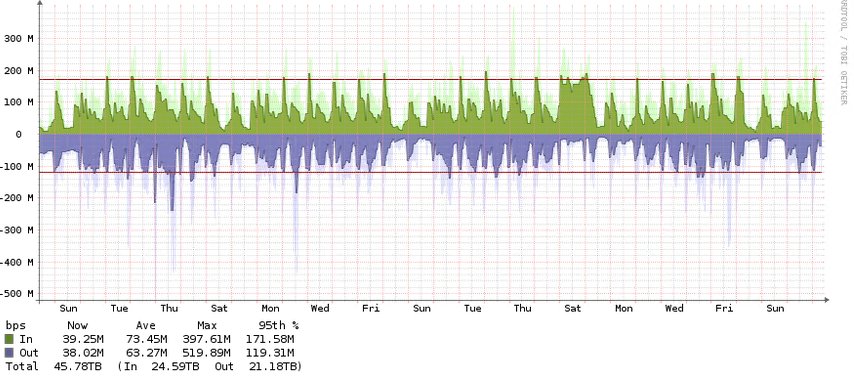Click the 95th % column header
The width and height of the screenshot is (854, 377).
(278, 325)
